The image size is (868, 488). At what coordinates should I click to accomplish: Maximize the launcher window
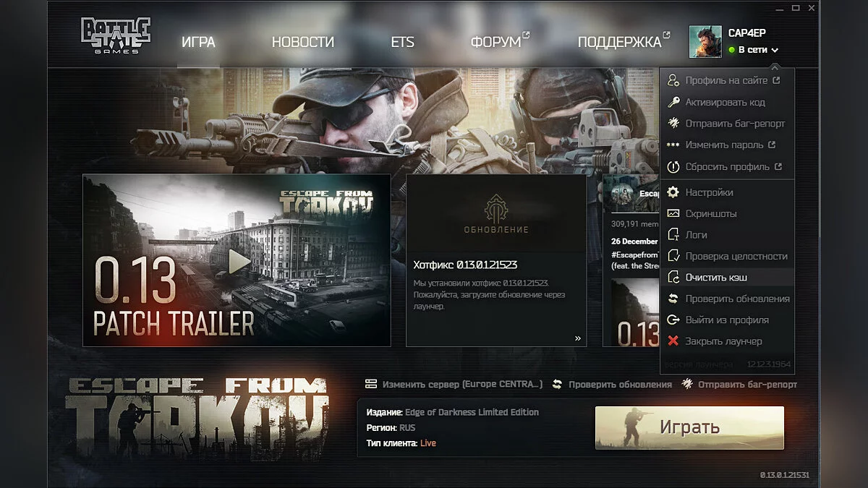pos(796,8)
